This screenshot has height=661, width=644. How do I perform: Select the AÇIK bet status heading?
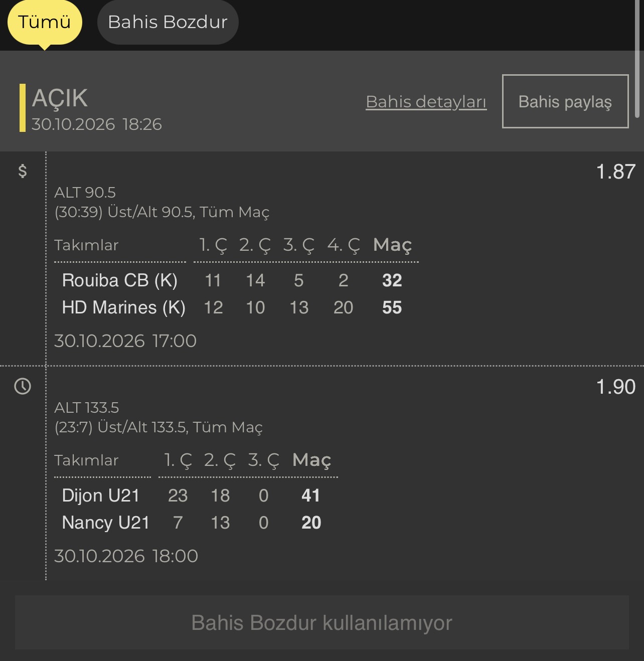click(60, 98)
